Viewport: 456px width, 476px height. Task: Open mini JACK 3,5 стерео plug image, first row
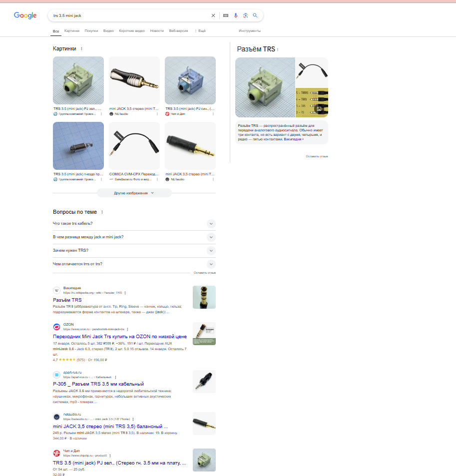(134, 80)
